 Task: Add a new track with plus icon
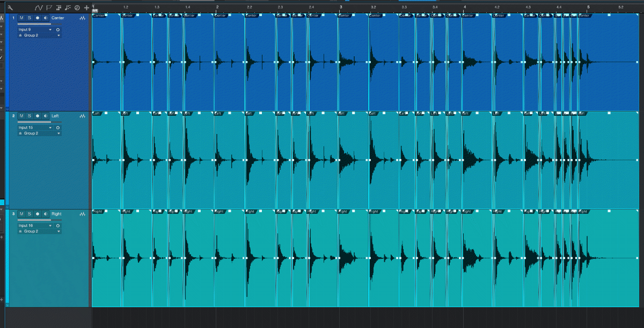point(86,8)
